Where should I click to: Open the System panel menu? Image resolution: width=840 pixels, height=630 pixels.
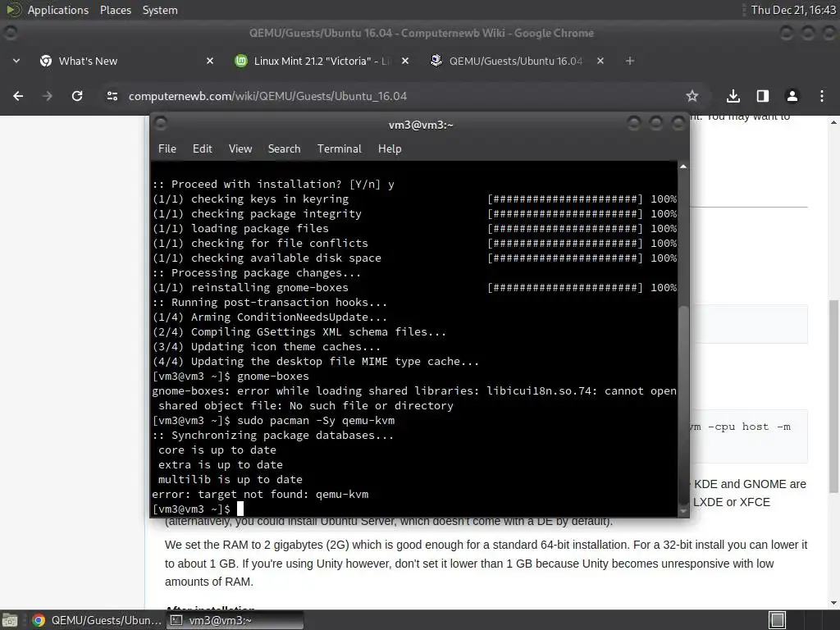pos(160,10)
